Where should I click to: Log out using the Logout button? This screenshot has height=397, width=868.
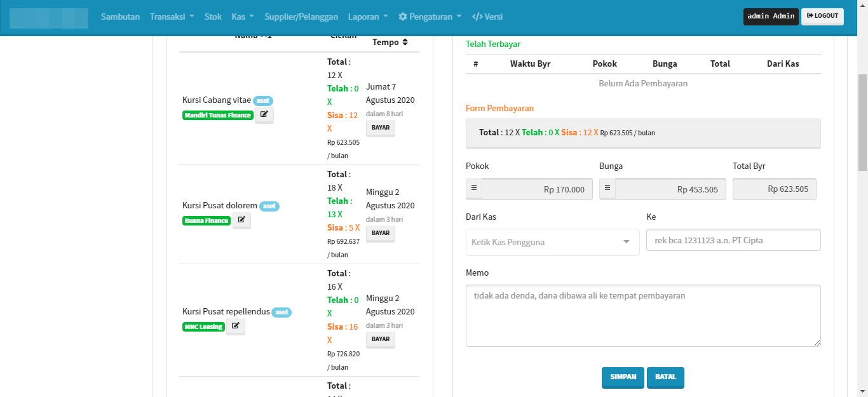click(822, 16)
